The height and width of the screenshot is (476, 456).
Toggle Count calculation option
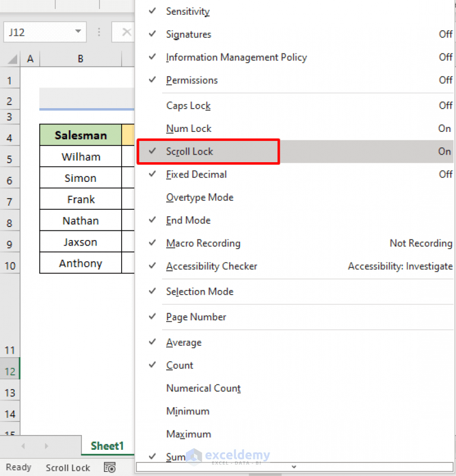click(x=294, y=365)
